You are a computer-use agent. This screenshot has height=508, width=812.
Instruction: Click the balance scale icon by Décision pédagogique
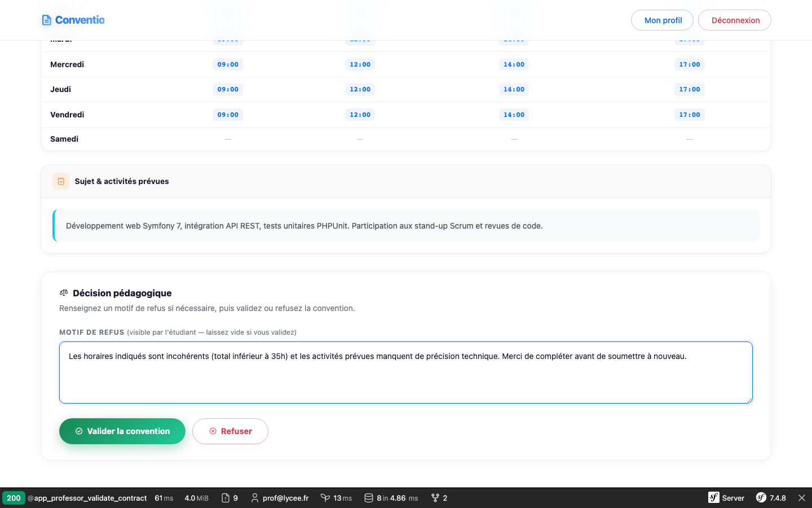64,293
